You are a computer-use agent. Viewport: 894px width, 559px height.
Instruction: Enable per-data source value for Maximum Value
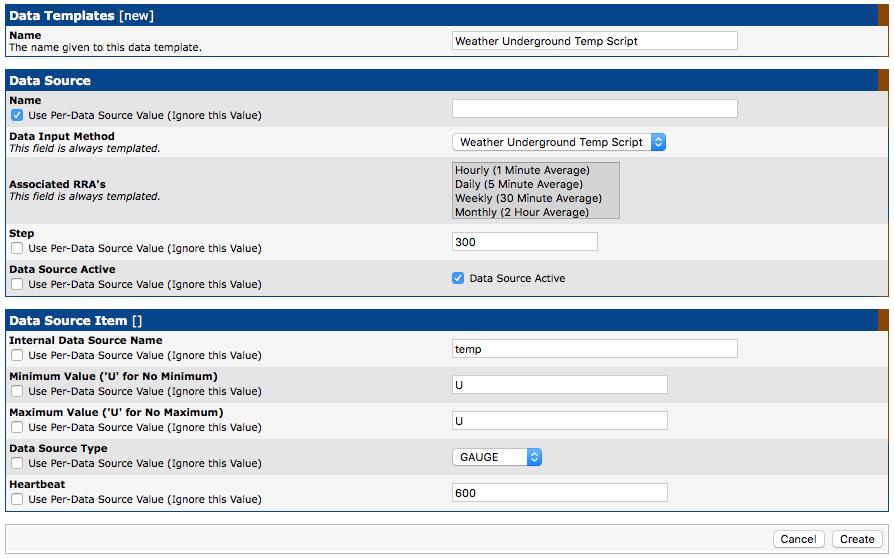pos(17,427)
